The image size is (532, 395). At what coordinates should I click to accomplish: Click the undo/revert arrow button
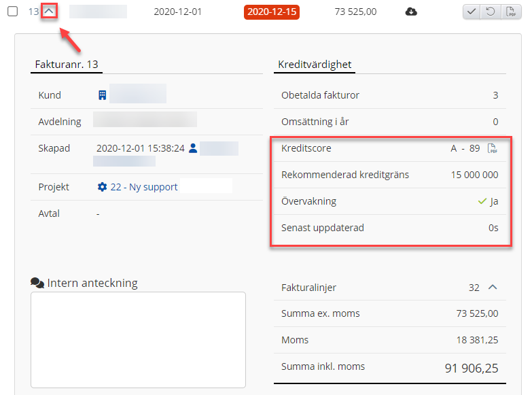pos(491,12)
